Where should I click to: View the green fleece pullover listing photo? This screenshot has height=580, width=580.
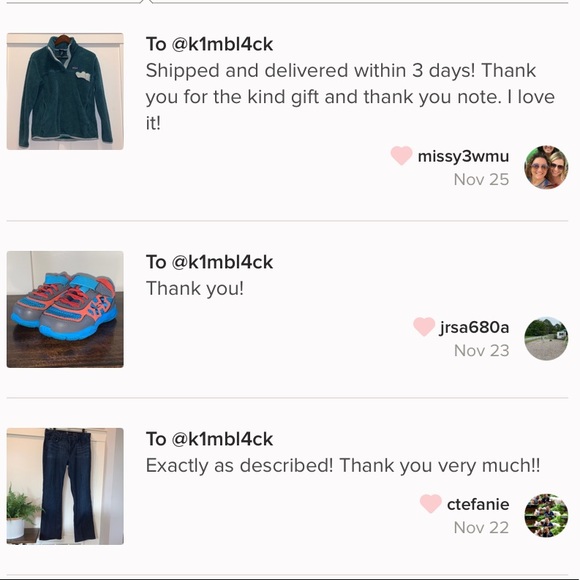(65, 91)
